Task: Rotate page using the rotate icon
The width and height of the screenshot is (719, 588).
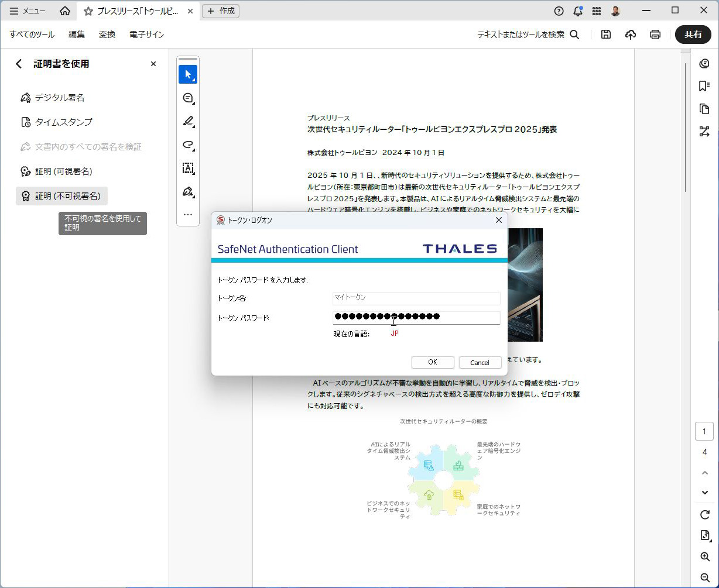Action: point(704,514)
